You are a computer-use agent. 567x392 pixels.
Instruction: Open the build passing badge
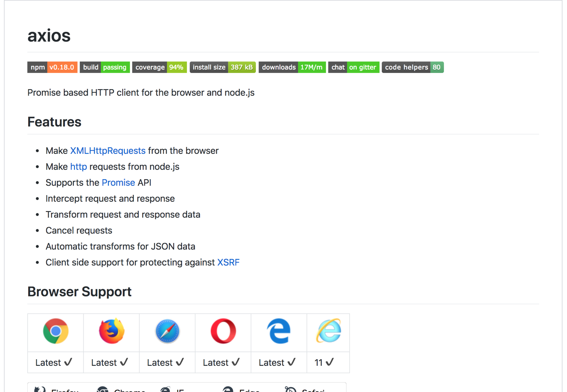(105, 67)
